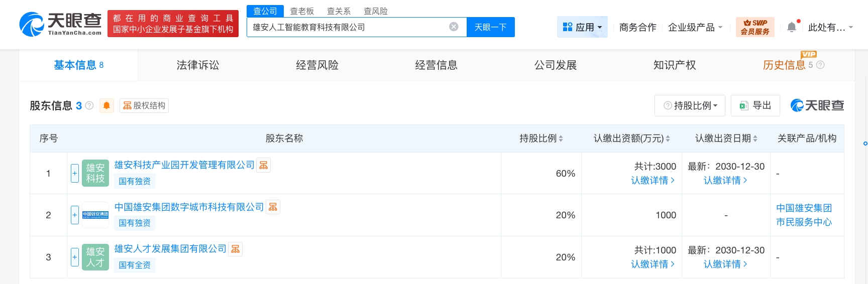Screen dimensions: 868x284
Task: Switch to the 法律诉讼 tab
Action: [198, 65]
